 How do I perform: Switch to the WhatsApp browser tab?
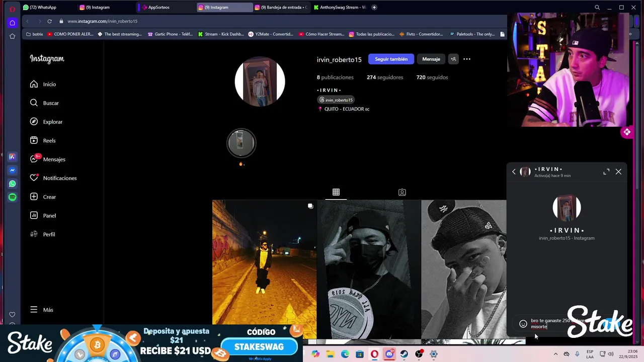(x=43, y=7)
